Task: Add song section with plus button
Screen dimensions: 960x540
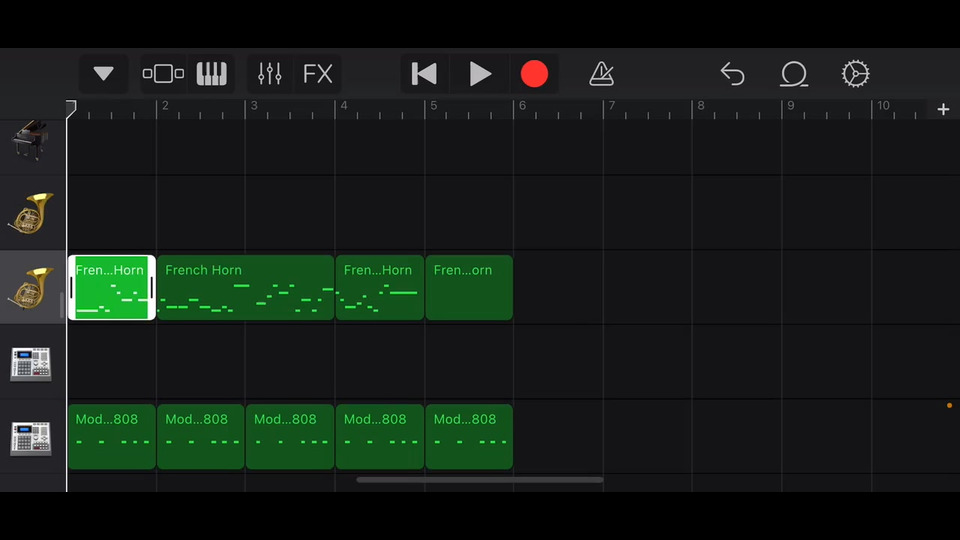Action: [x=943, y=110]
